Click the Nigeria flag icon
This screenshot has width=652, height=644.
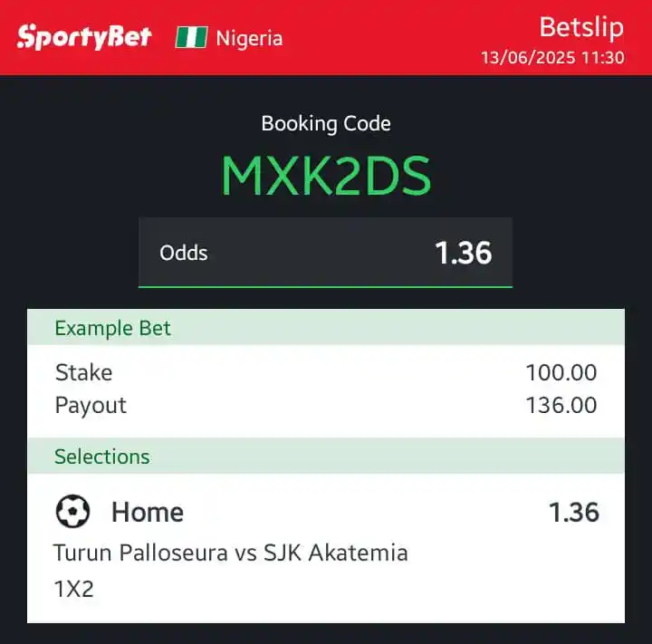coord(192,37)
